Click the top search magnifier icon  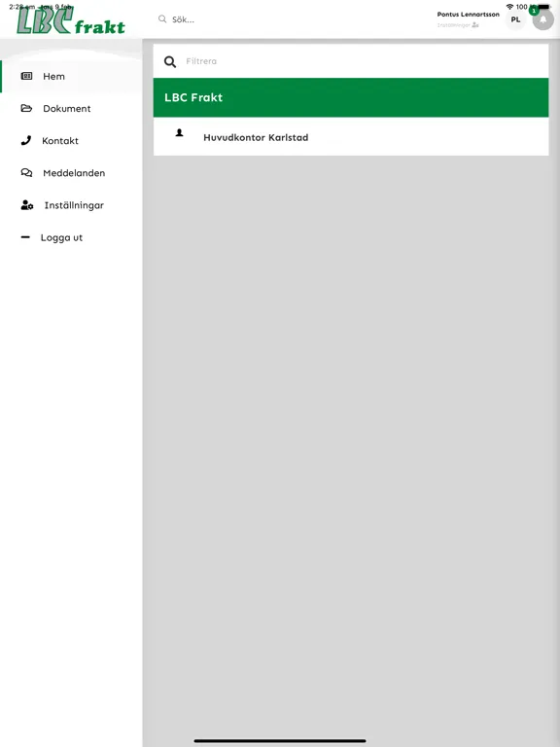click(162, 19)
